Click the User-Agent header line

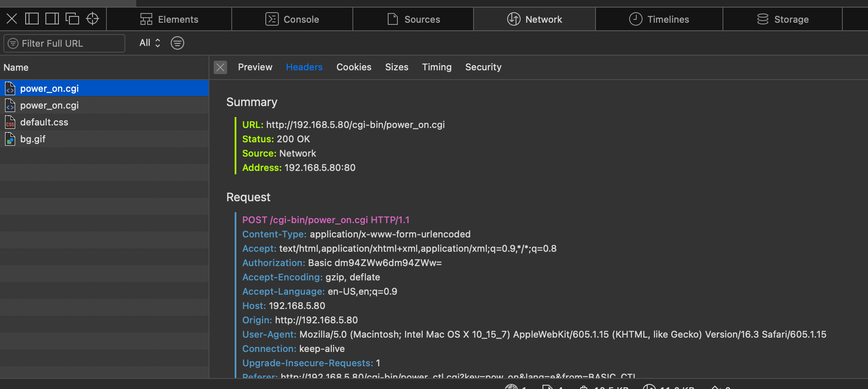coord(534,334)
